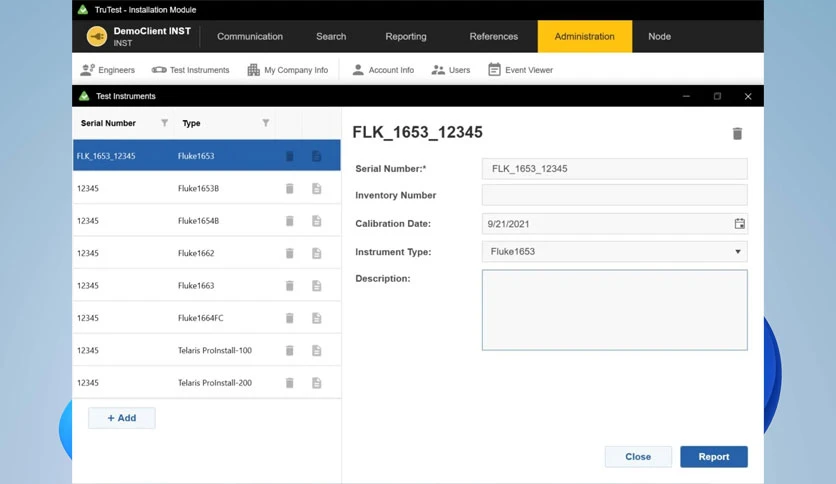
Task: Click the + Add button
Action: coord(122,418)
